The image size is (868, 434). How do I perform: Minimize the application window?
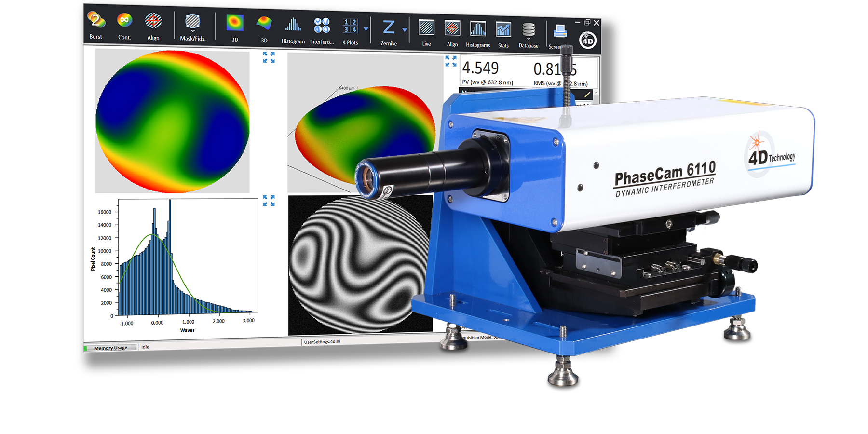click(x=578, y=22)
